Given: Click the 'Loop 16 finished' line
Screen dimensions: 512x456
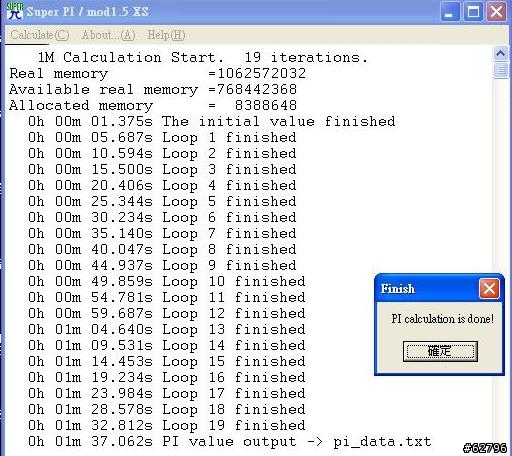Looking at the screenshot, I should coord(167,378).
